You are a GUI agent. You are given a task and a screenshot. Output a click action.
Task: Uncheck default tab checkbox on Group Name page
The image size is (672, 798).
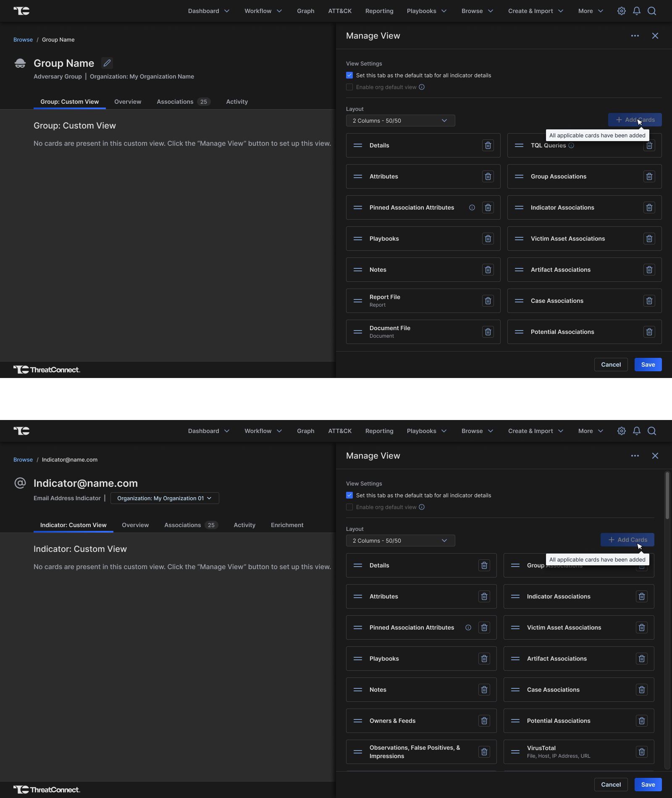point(349,76)
